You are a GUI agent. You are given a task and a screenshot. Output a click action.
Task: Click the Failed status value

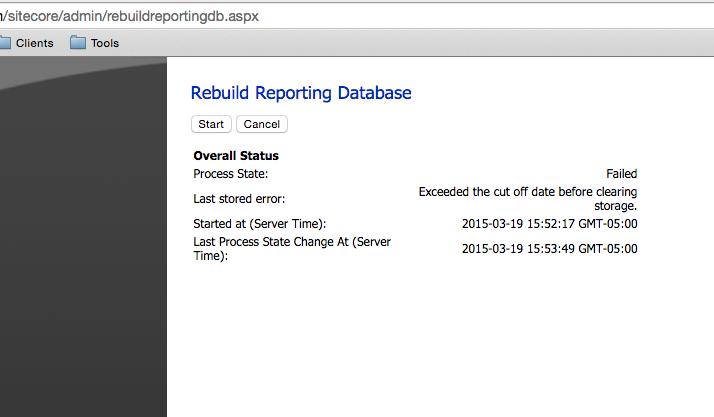621,174
